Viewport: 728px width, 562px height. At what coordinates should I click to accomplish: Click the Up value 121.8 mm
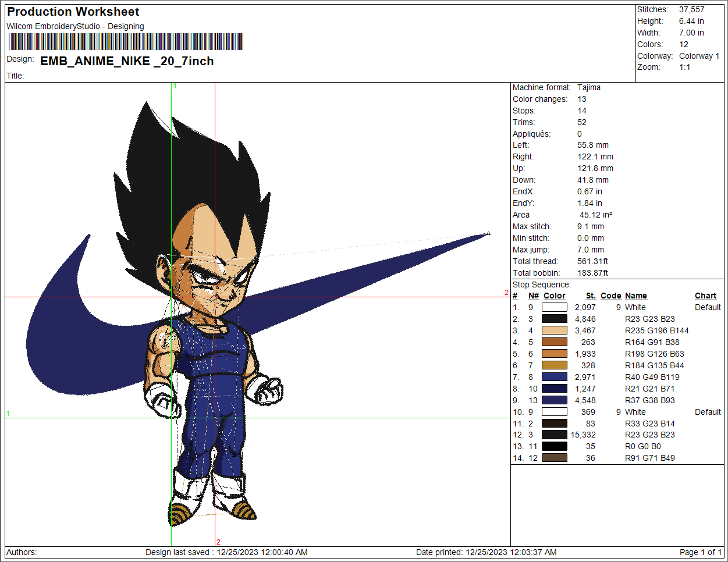tap(595, 168)
